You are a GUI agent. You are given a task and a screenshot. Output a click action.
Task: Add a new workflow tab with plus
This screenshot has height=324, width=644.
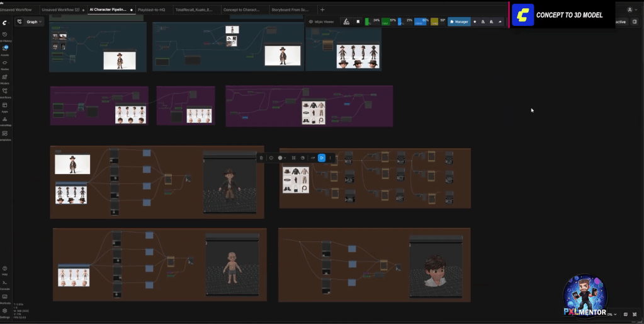(x=322, y=9)
